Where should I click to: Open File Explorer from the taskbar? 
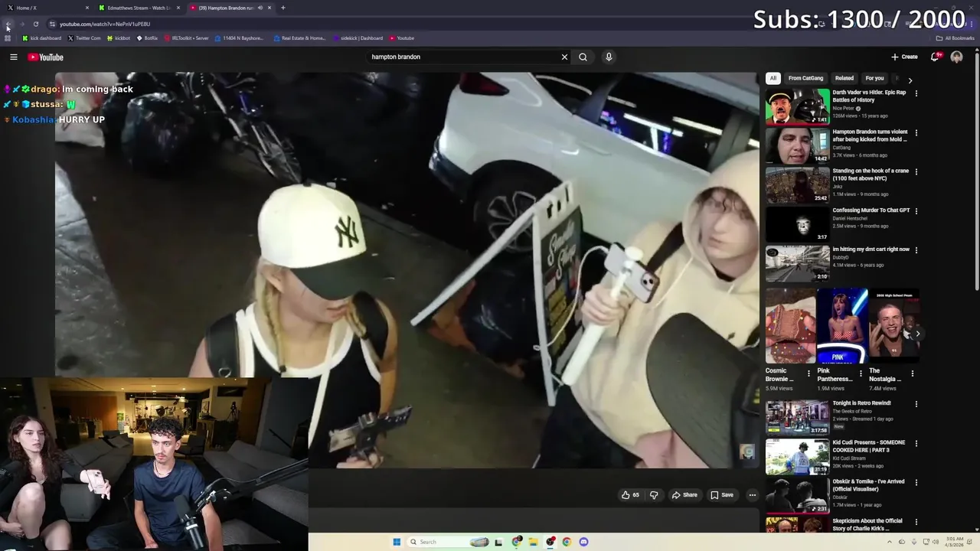click(x=534, y=542)
